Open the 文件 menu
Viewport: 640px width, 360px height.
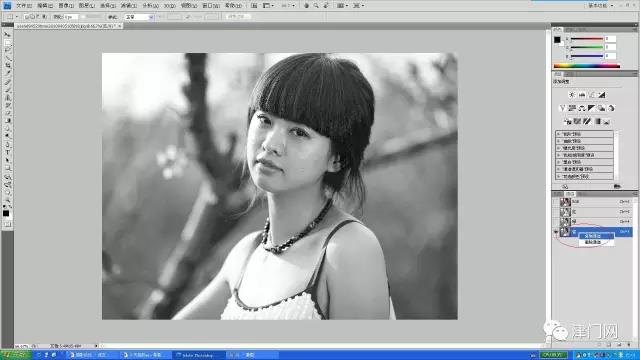coord(24,6)
